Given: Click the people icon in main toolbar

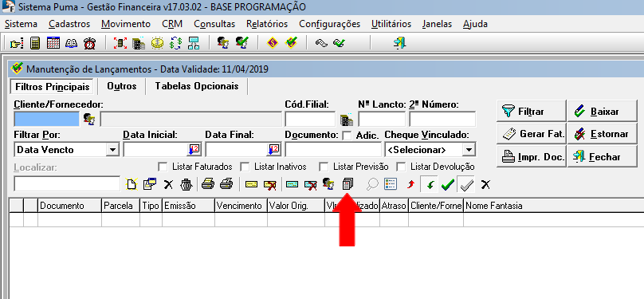Looking at the screenshot, I should click(223, 43).
